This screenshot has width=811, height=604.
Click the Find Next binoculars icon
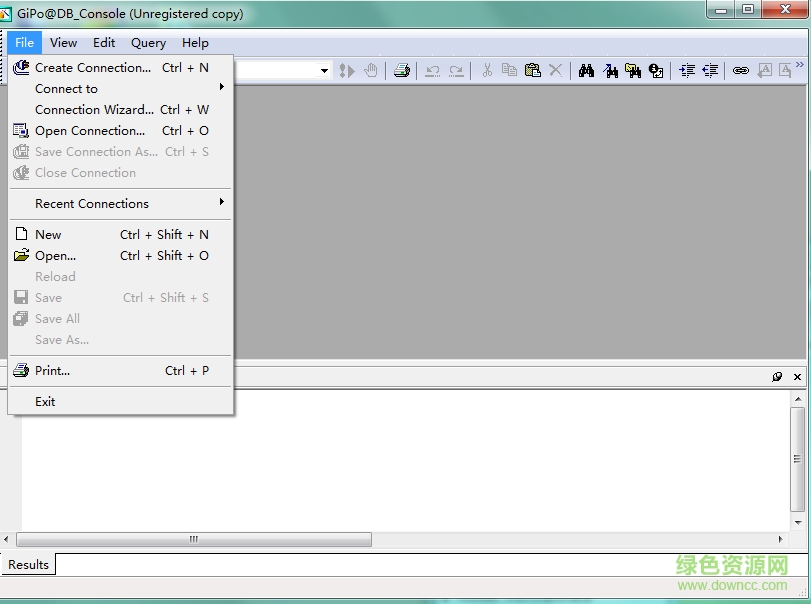tap(612, 70)
